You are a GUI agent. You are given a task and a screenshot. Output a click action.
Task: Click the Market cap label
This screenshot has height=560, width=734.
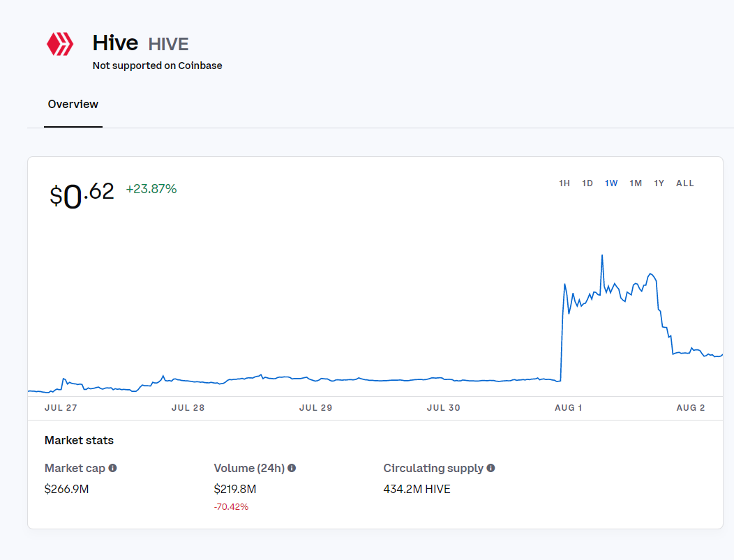tap(75, 469)
